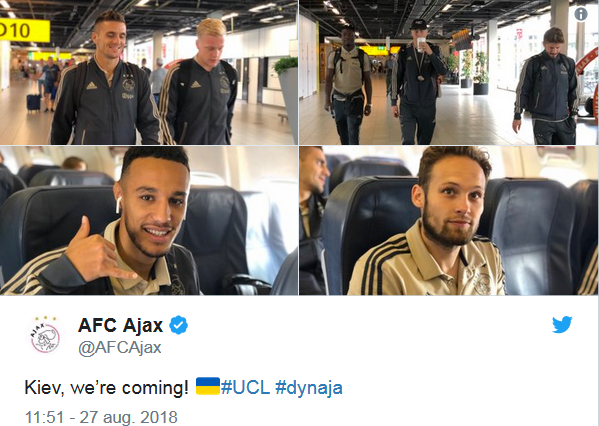Click the Ajax crest on beige polo

coord(482,283)
